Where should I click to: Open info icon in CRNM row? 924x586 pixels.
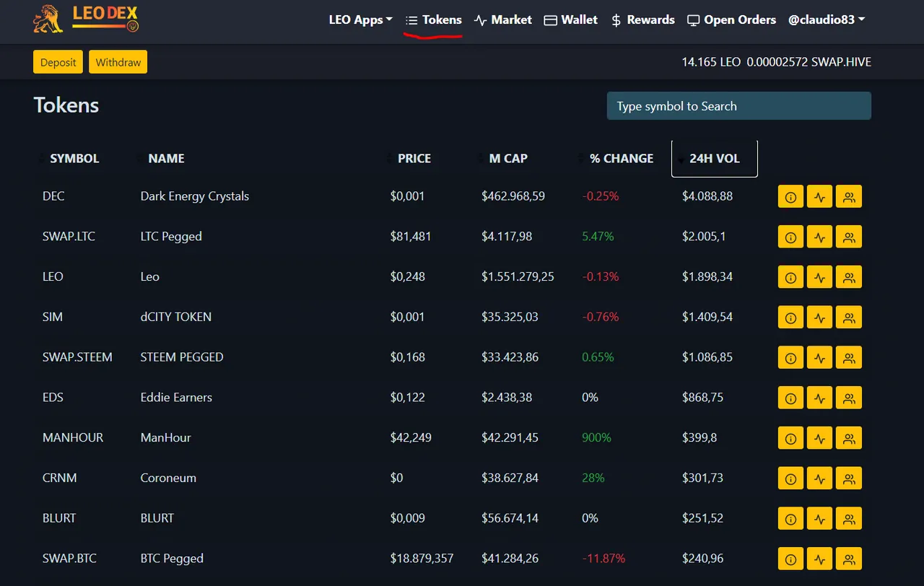(x=790, y=478)
